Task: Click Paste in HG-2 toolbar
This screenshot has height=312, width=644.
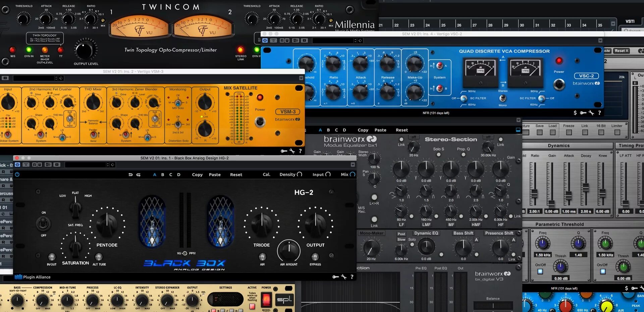Action: [x=215, y=174]
